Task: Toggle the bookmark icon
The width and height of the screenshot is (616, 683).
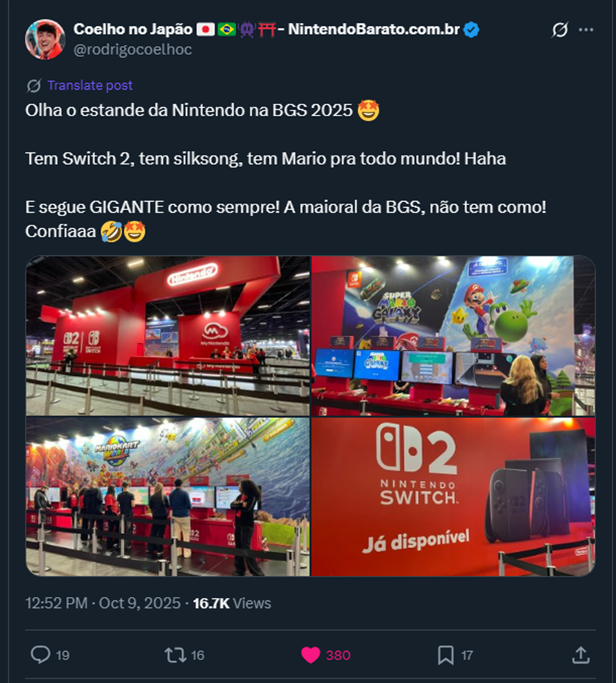Action: 446,655
